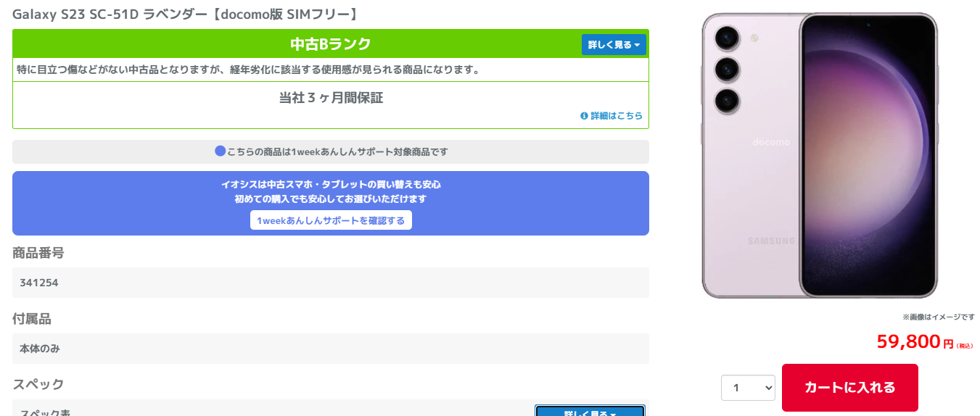The image size is (980, 416).
Task: Open the quantity dropdown showing 1
Action: [748, 388]
